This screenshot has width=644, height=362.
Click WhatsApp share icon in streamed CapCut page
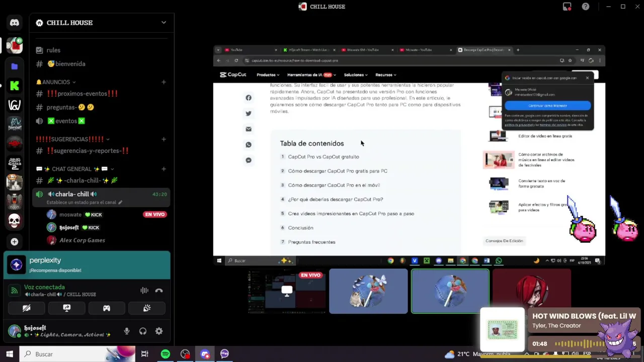click(x=249, y=145)
